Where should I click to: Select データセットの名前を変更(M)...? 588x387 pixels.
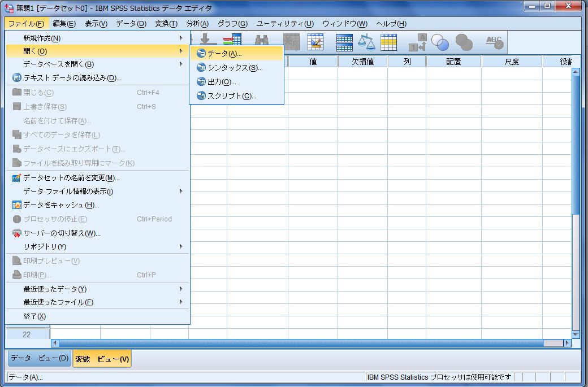[97, 177]
